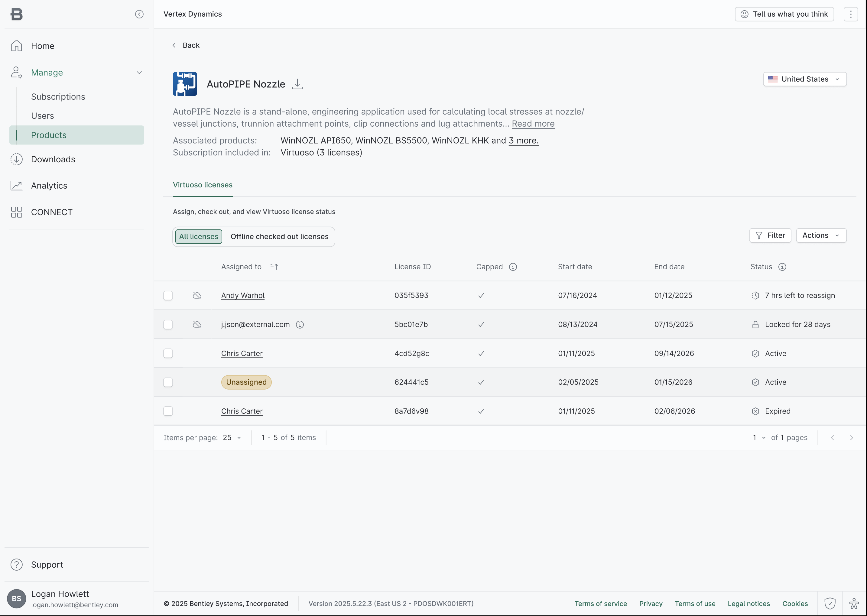This screenshot has width=867, height=616.
Task: Open the United States country dropdown
Action: [804, 79]
